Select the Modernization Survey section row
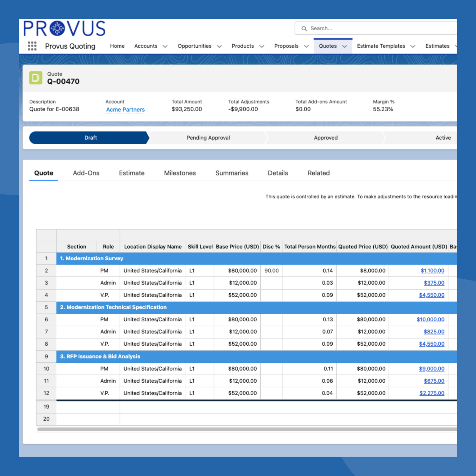This screenshot has height=476, width=476. tap(257, 259)
